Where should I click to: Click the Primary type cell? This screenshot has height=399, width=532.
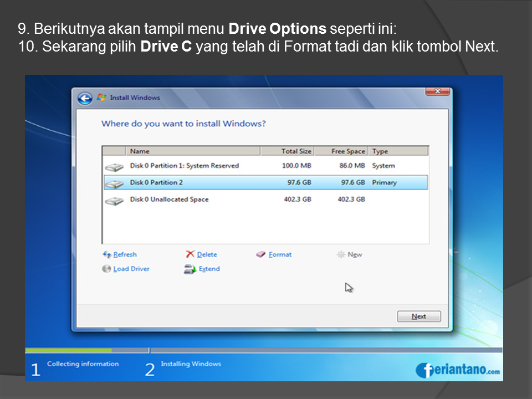(385, 182)
